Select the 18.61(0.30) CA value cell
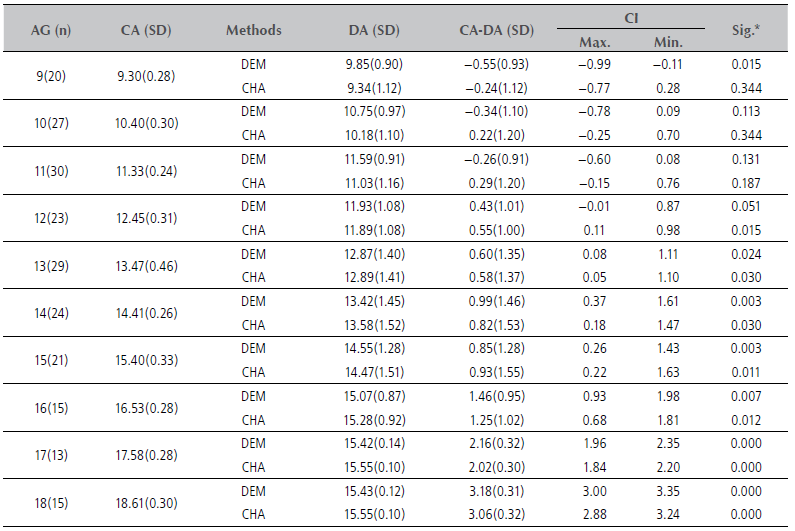This screenshot has width=795, height=531. pyautogui.click(x=145, y=504)
